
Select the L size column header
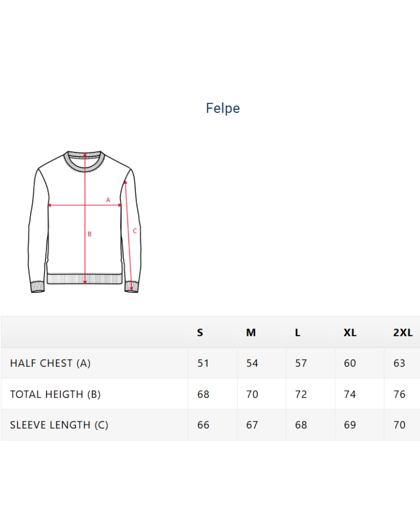coord(298,333)
